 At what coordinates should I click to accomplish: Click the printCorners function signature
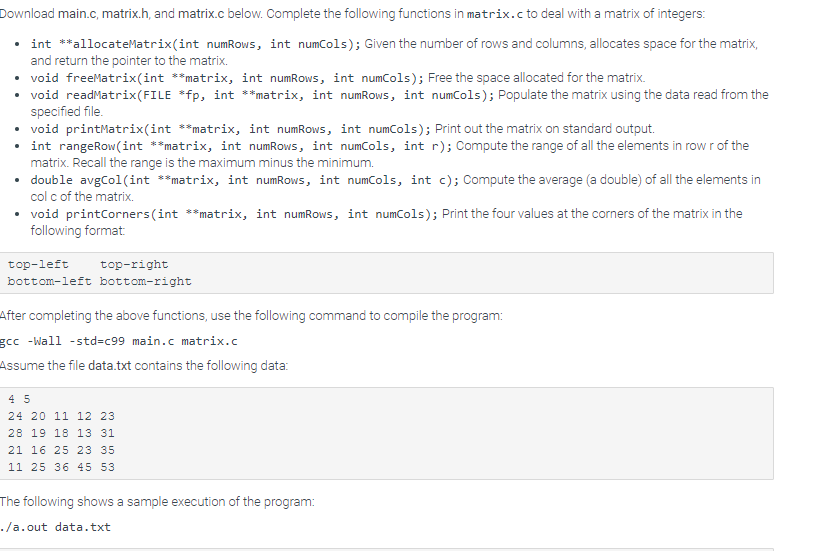[x=234, y=214]
